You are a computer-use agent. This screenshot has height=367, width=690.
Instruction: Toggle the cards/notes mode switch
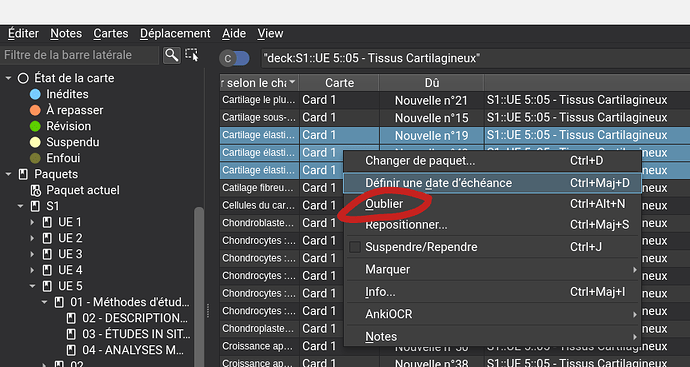235,59
